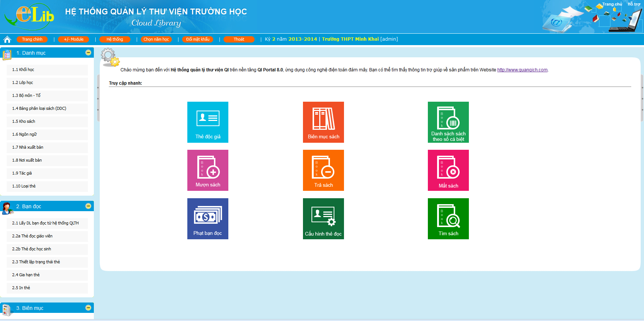Click the home icon in navigation bar
The height and width of the screenshot is (321, 644).
pos(7,39)
